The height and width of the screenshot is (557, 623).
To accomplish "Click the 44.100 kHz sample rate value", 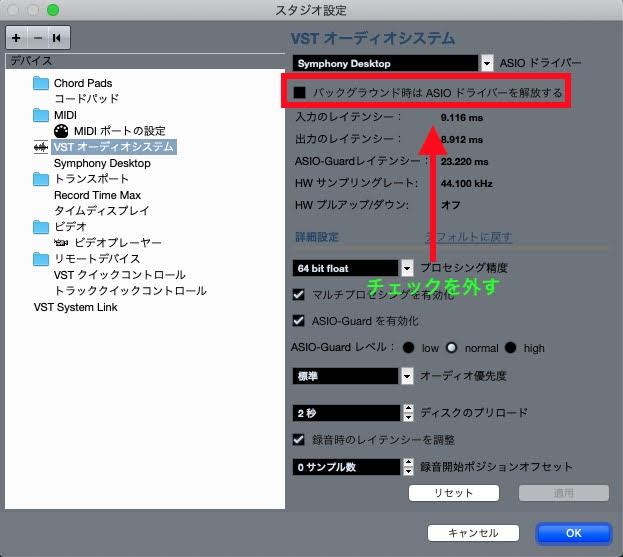I will click(x=467, y=183).
